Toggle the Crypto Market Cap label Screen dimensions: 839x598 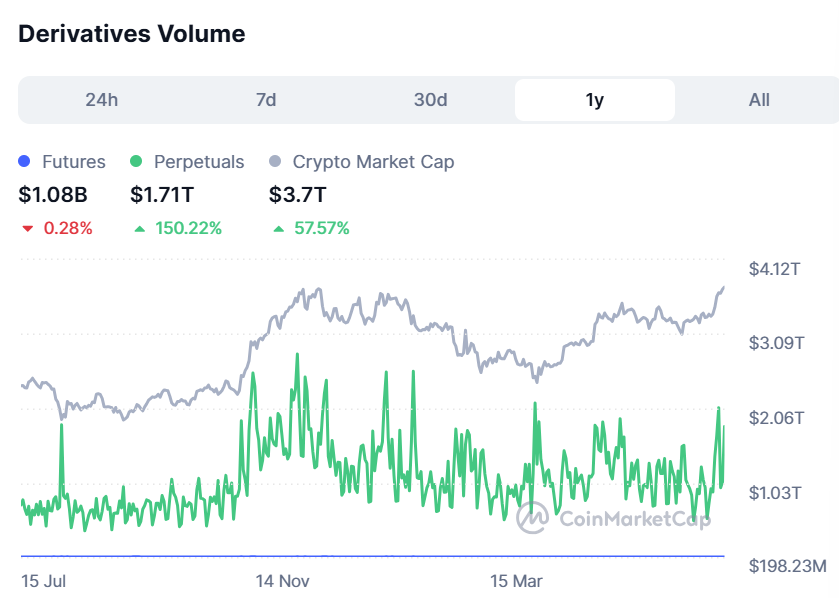click(373, 161)
